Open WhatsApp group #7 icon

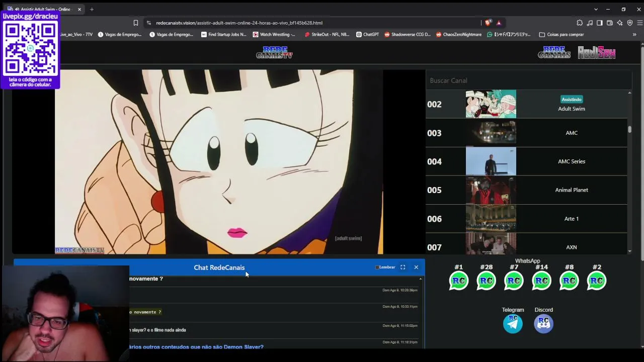pyautogui.click(x=514, y=281)
